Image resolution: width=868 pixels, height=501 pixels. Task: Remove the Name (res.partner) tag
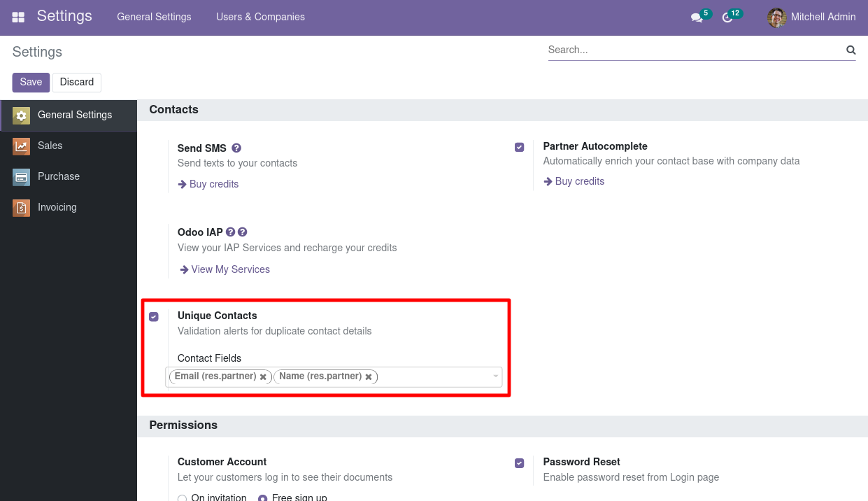point(369,377)
